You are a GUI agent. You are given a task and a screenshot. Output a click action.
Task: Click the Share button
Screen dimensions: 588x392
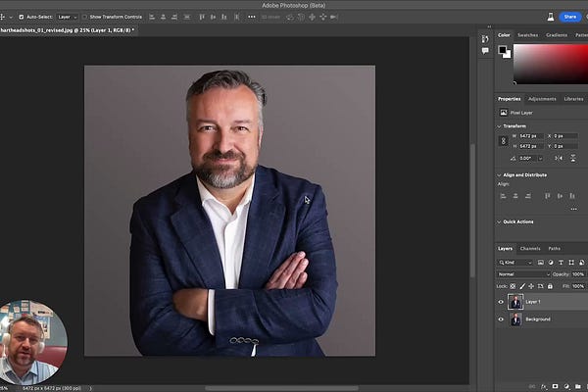570,17
